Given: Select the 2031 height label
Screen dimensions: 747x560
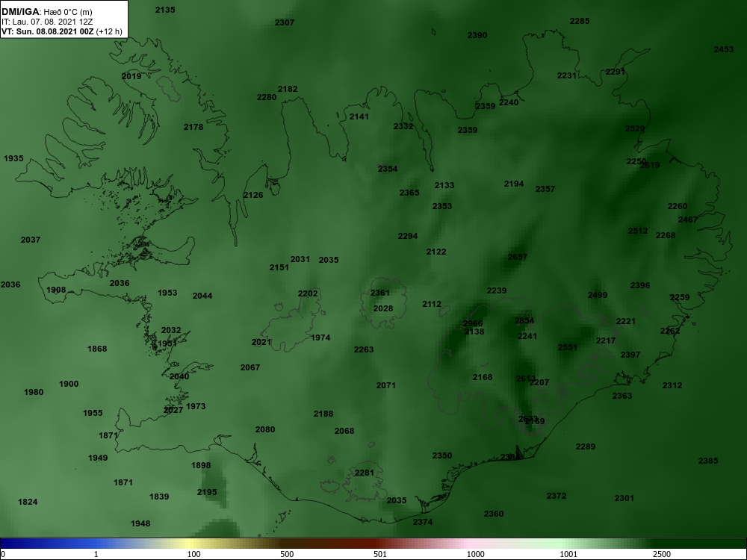Looking at the screenshot, I should coord(300,260).
